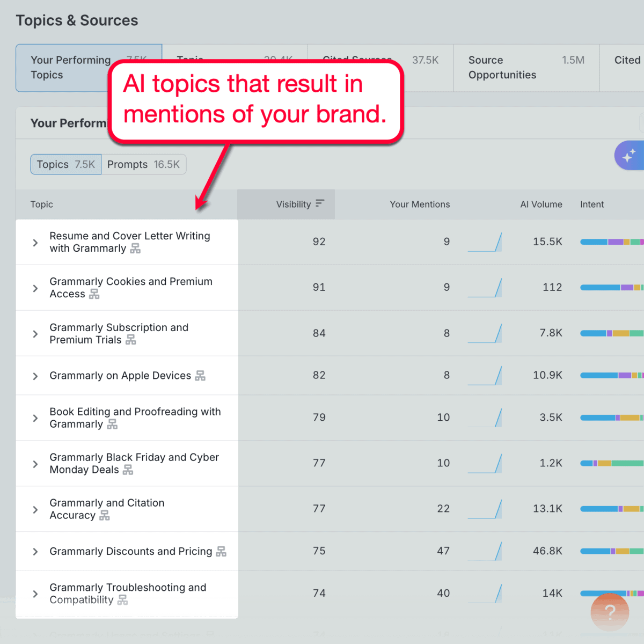Screen dimensions: 644x644
Task: Click the hierarchy icon beside Grammarly on Apple Devices
Action: point(200,376)
